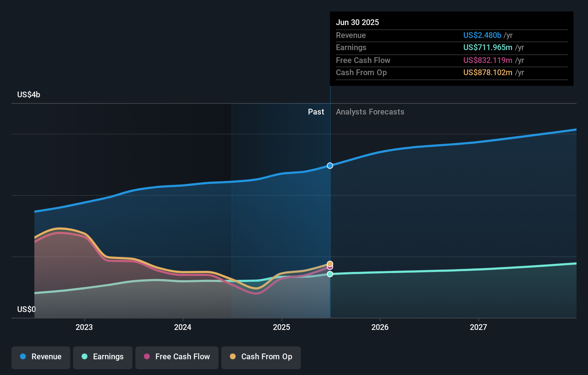Click the Cash From Op legend button
This screenshot has height=375, width=588.
(261, 357)
